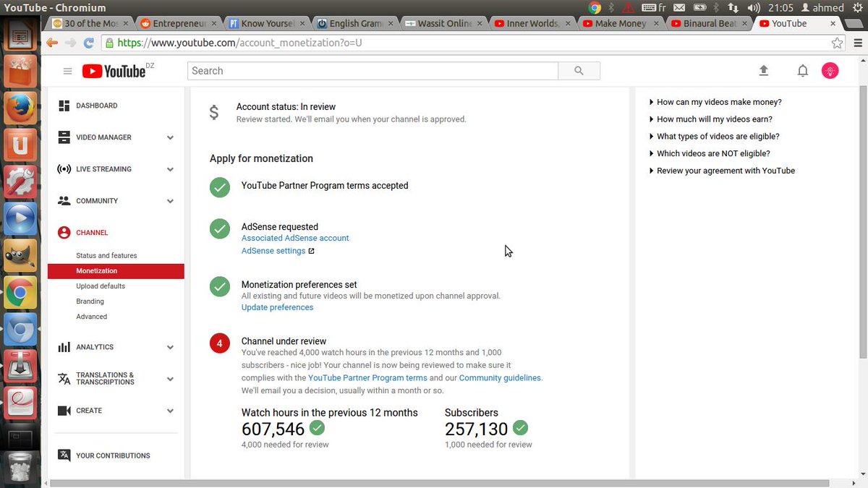Open the Community guidelines link

pyautogui.click(x=500, y=377)
